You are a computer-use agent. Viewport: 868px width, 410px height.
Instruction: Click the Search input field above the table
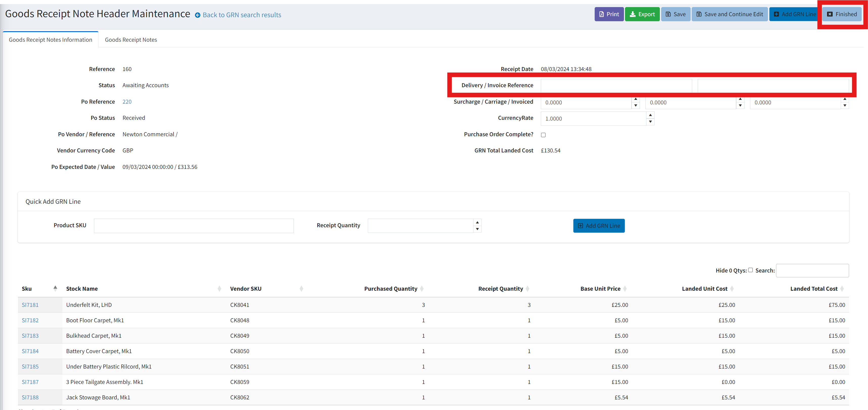812,270
